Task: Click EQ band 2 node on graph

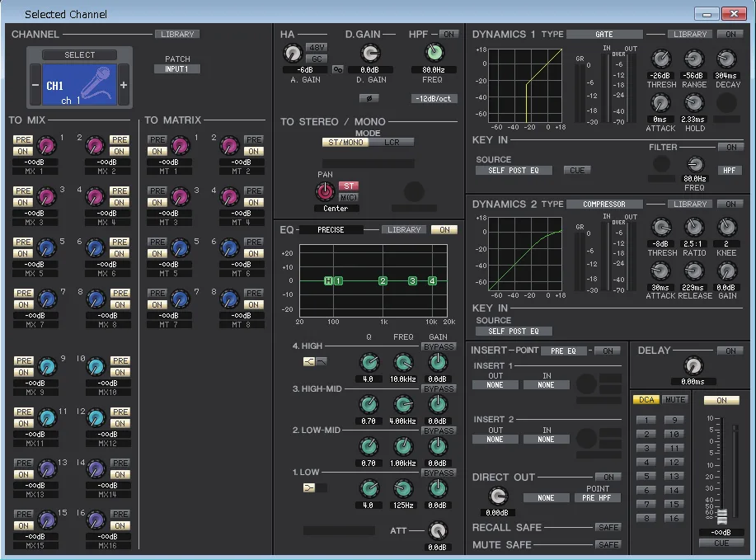Action: (383, 280)
